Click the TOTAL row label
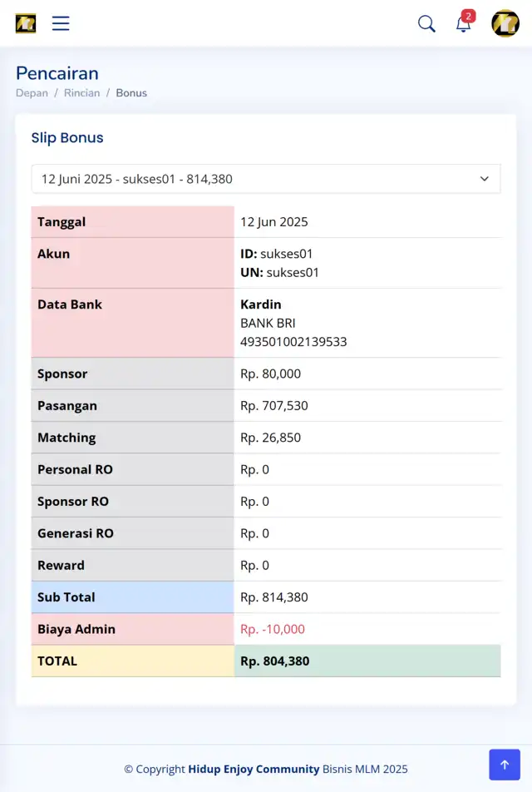 pyautogui.click(x=57, y=661)
